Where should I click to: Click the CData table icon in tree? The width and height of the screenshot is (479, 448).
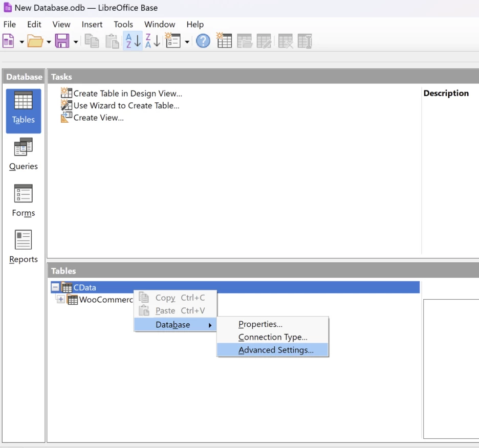click(x=67, y=287)
